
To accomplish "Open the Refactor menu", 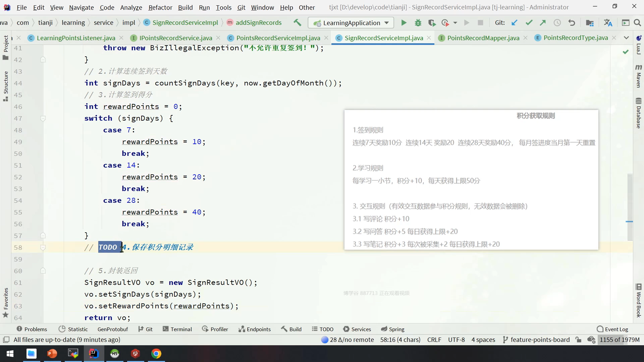I will coord(160,7).
